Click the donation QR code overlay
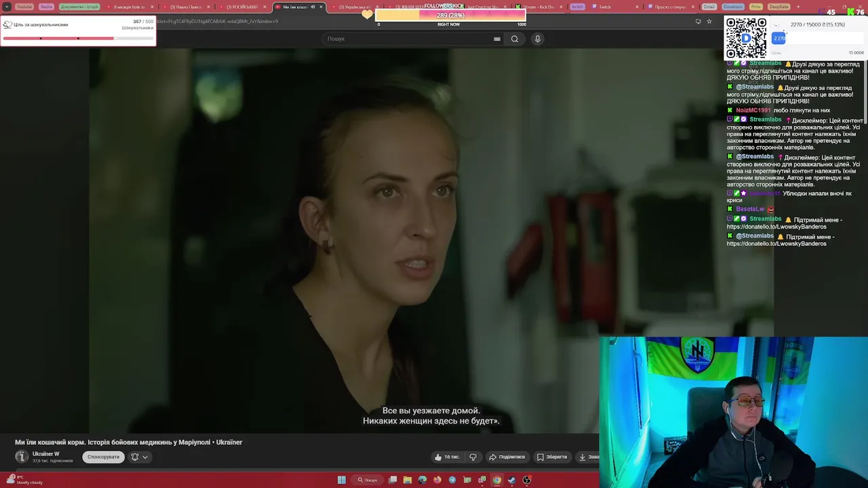The height and width of the screenshot is (488, 868). pos(746,38)
